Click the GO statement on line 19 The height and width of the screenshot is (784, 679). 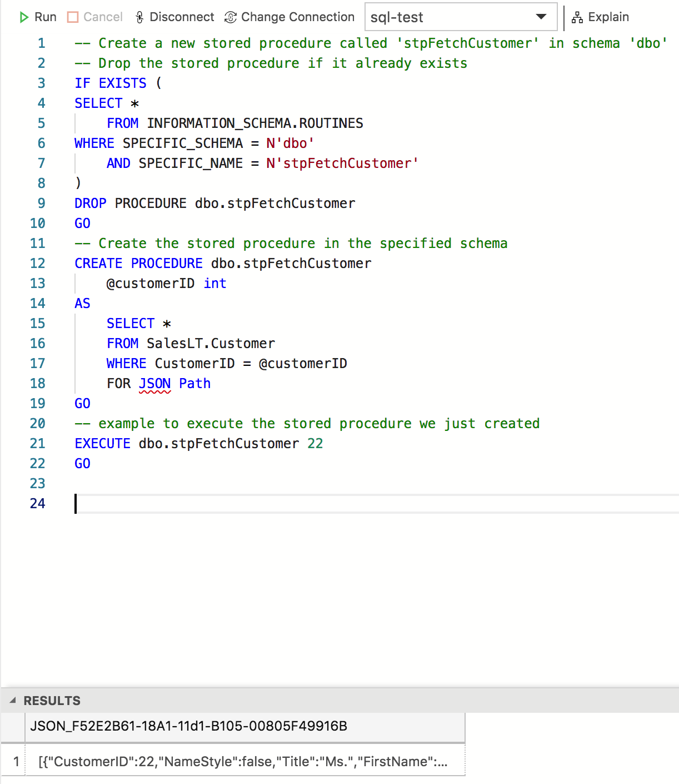(x=82, y=404)
